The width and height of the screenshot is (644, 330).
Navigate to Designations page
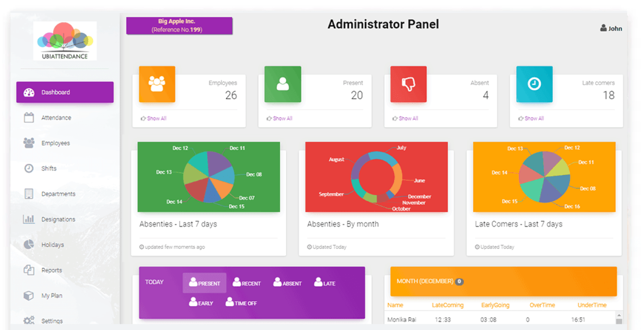[x=58, y=219]
